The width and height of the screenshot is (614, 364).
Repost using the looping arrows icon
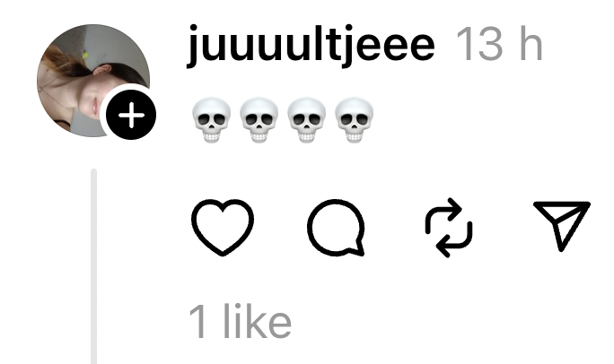(449, 227)
